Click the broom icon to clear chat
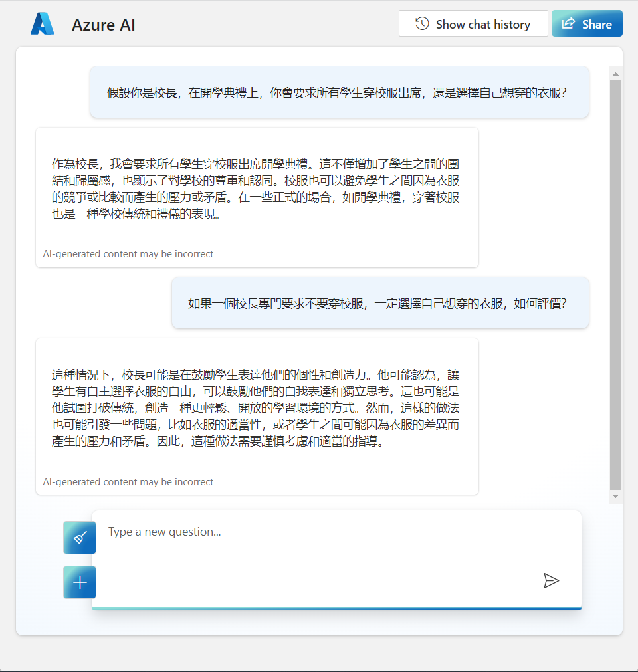The height and width of the screenshot is (672, 638). (80, 538)
